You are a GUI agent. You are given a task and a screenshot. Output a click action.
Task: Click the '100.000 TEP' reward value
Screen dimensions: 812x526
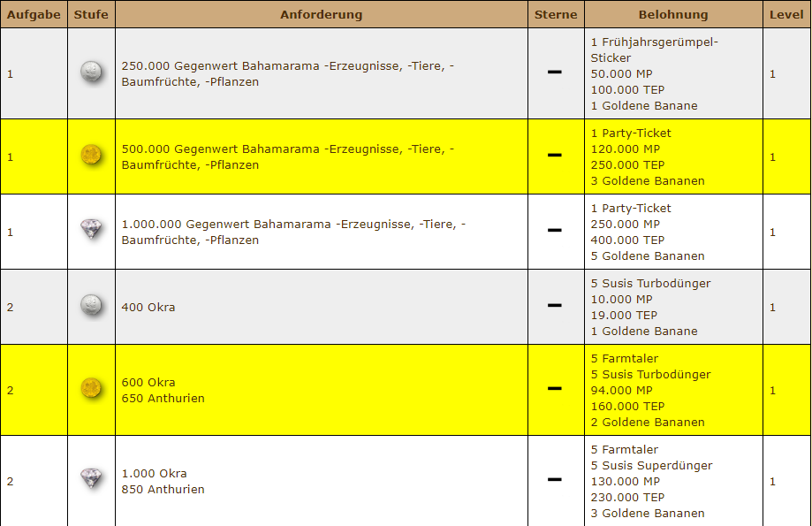click(627, 90)
